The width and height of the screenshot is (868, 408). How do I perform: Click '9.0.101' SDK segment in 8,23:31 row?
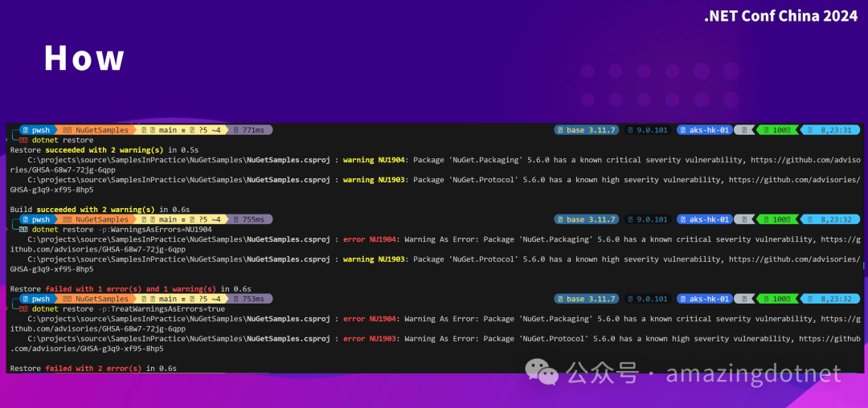click(x=649, y=130)
